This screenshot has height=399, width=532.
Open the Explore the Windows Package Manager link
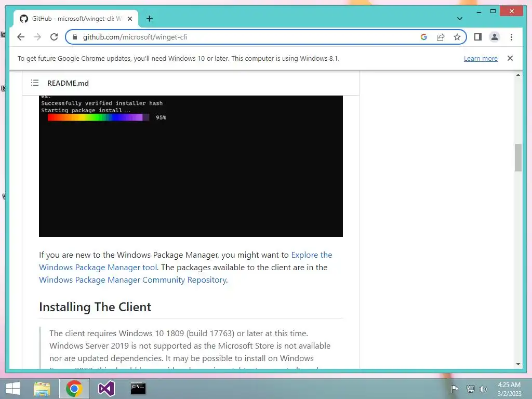[185, 261]
